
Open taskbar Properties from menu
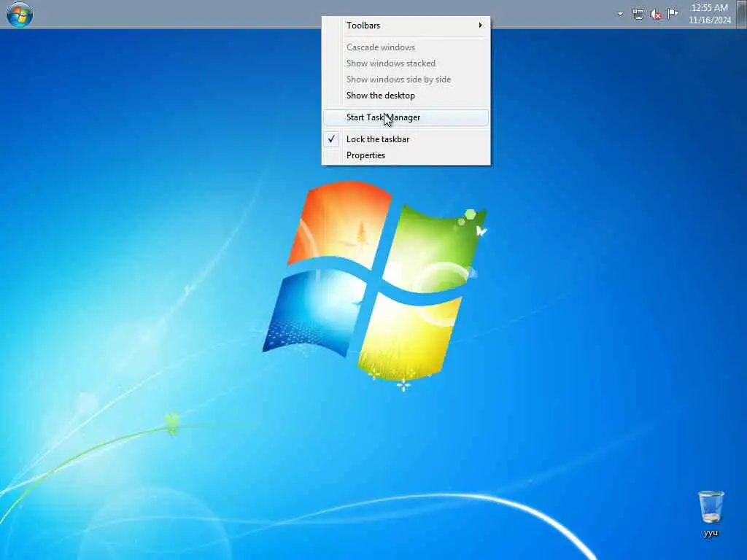pyautogui.click(x=406, y=155)
